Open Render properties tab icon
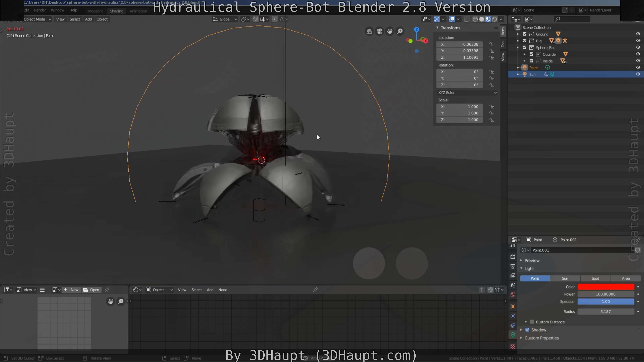The height and width of the screenshot is (362, 644). pos(513,257)
